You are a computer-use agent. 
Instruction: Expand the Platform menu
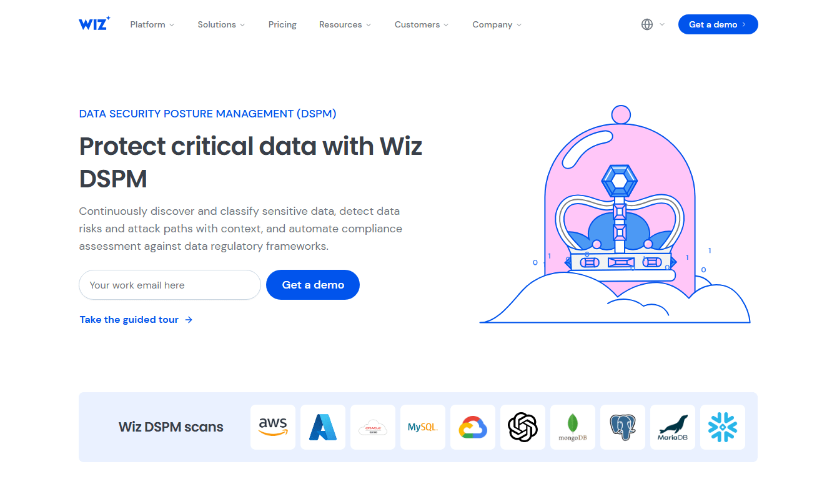(x=152, y=24)
